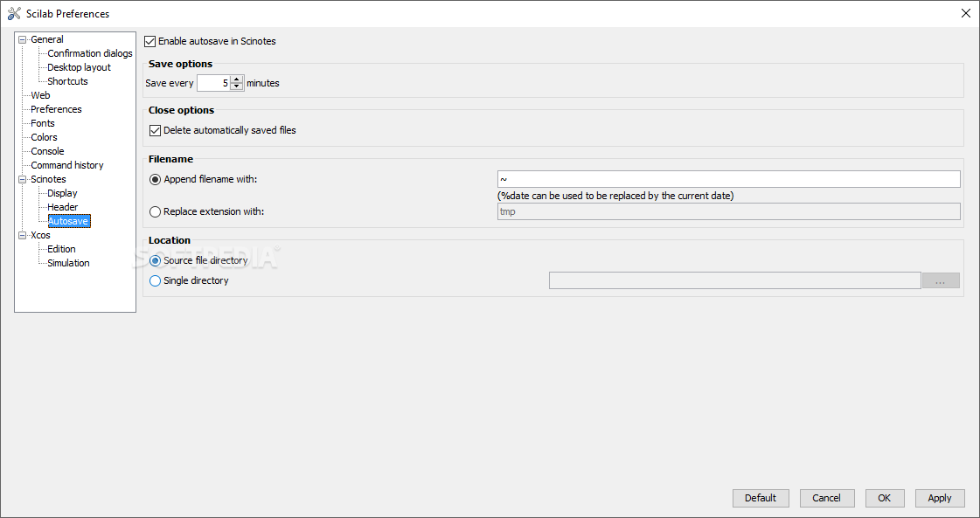Choose Single directory option

pos(155,281)
